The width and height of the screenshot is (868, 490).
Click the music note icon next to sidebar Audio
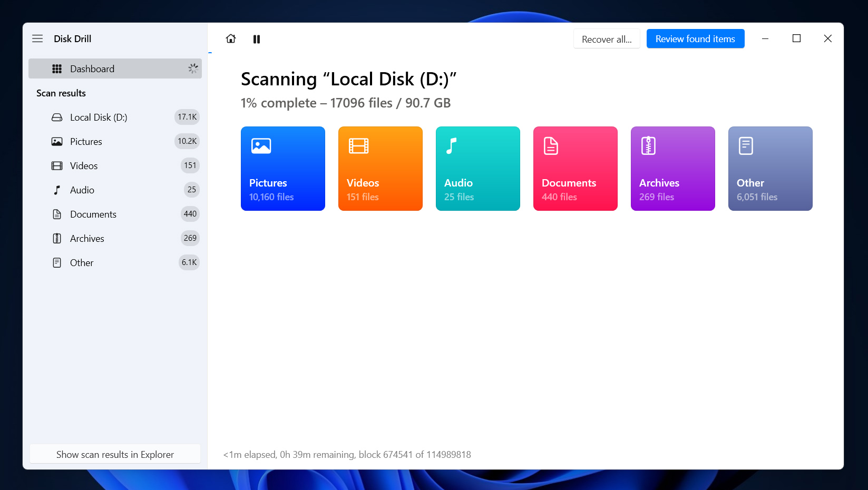pos(57,190)
